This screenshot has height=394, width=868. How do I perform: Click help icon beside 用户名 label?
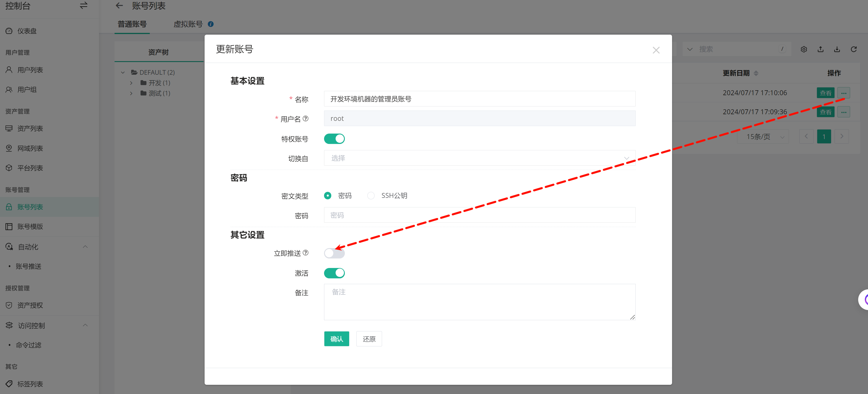(305, 119)
